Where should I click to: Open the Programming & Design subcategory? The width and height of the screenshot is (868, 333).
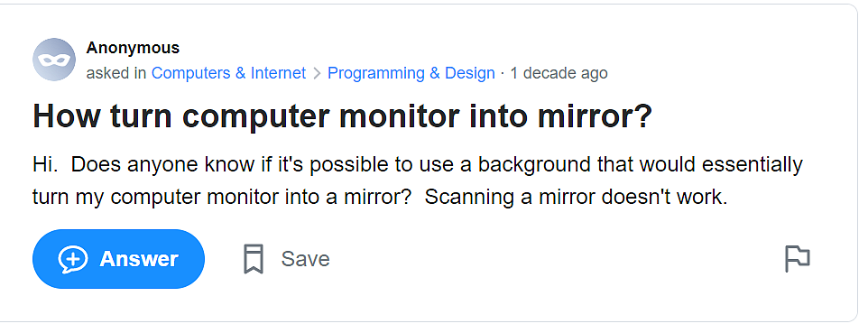pyautogui.click(x=411, y=73)
